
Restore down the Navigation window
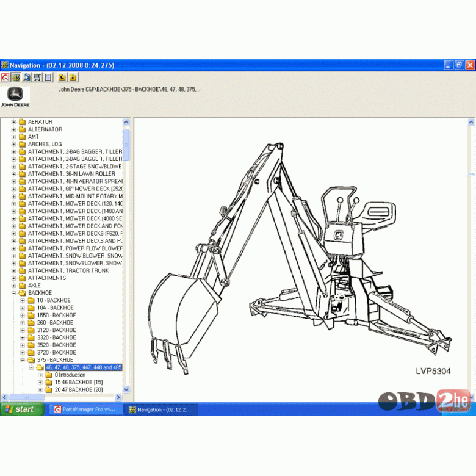460,65
